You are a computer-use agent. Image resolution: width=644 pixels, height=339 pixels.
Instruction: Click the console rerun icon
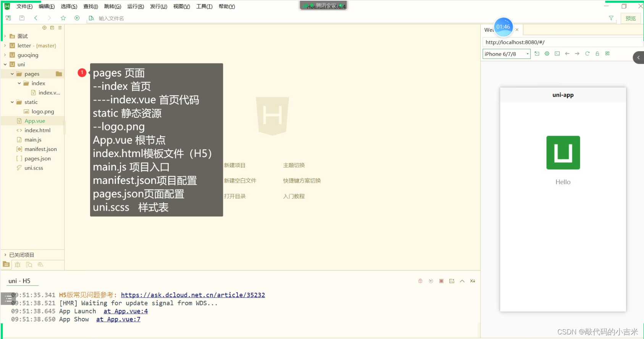pyautogui.click(x=431, y=281)
